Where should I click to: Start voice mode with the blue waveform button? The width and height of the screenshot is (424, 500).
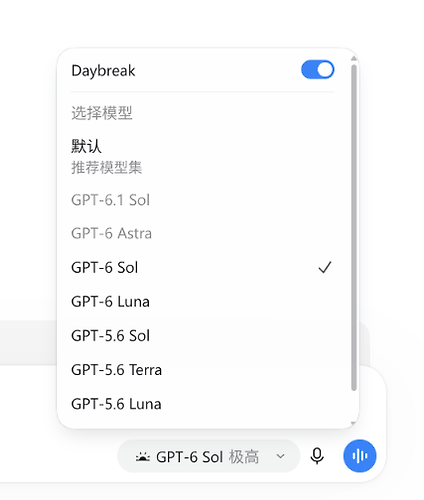pyautogui.click(x=360, y=456)
